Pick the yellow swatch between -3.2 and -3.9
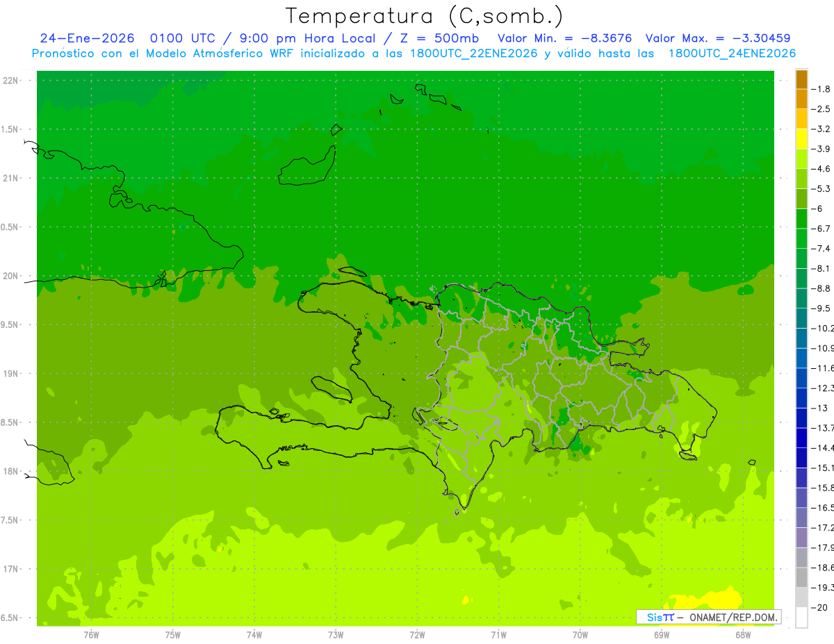This screenshot has height=644, width=834. pos(801,139)
